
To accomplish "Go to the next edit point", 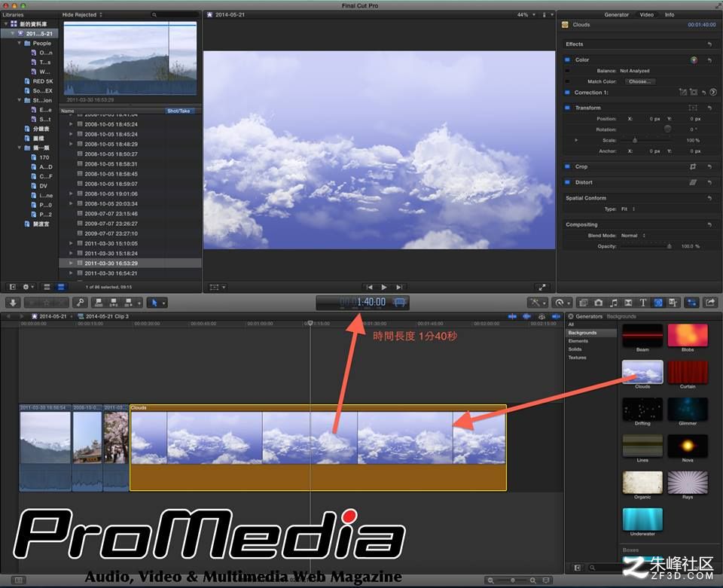I will coord(399,287).
